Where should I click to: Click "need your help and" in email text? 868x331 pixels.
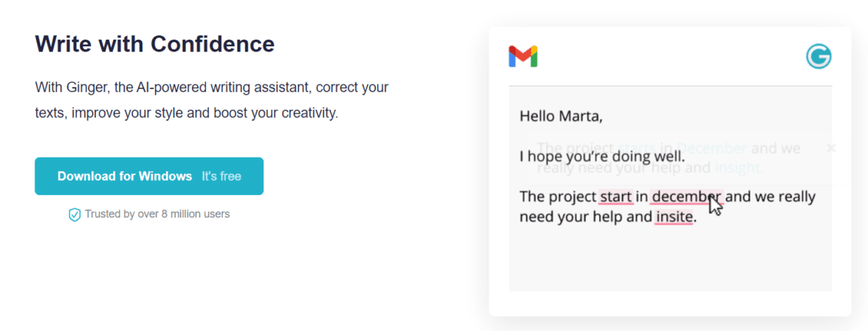click(586, 217)
